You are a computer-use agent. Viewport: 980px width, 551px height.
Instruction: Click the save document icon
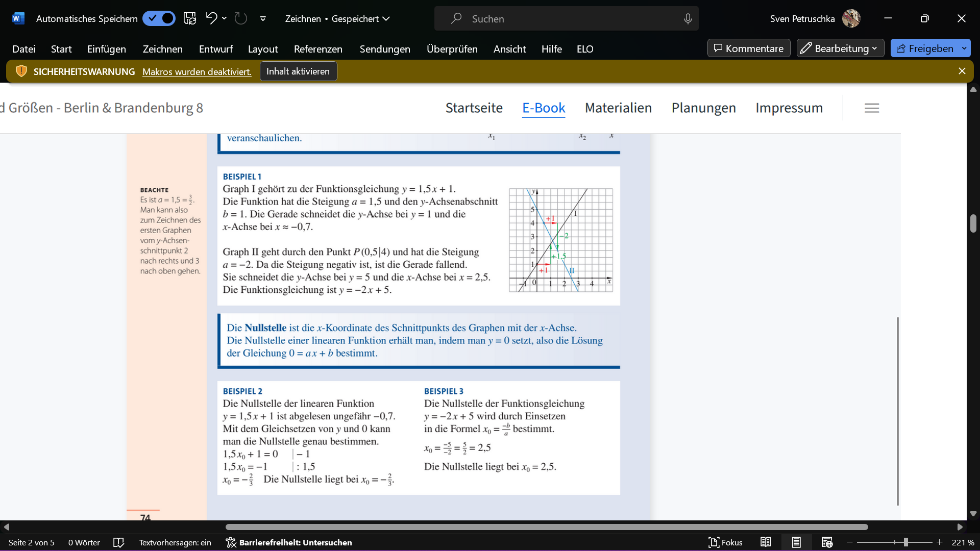[190, 18]
